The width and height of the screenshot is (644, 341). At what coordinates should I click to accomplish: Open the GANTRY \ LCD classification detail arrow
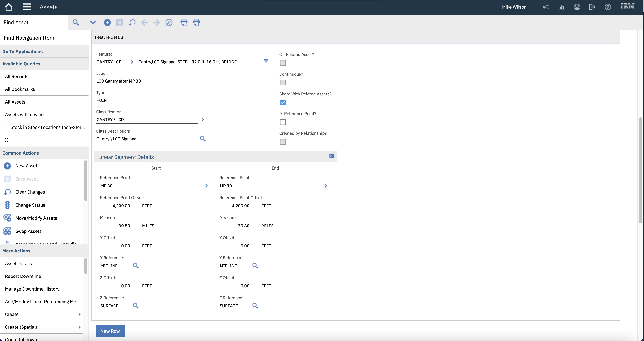click(x=202, y=120)
